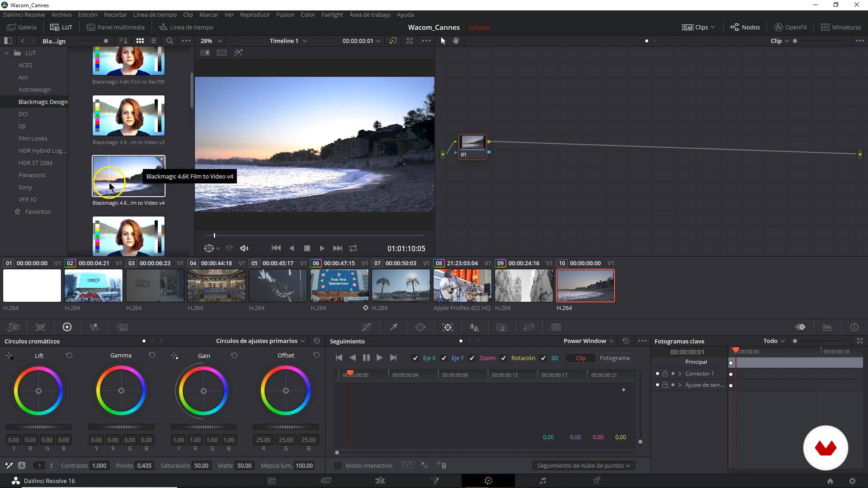
Task: Enable the highlight magic wand icon
Action: click(239, 53)
